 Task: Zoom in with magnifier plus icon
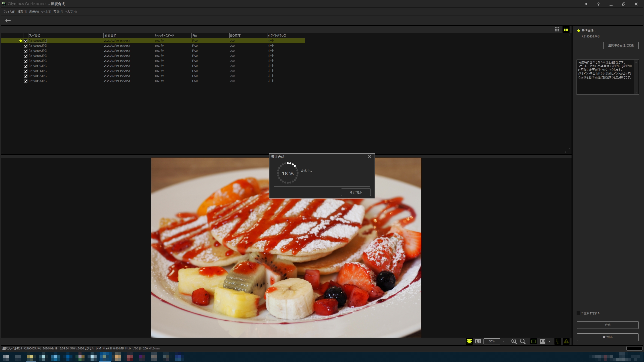(514, 341)
